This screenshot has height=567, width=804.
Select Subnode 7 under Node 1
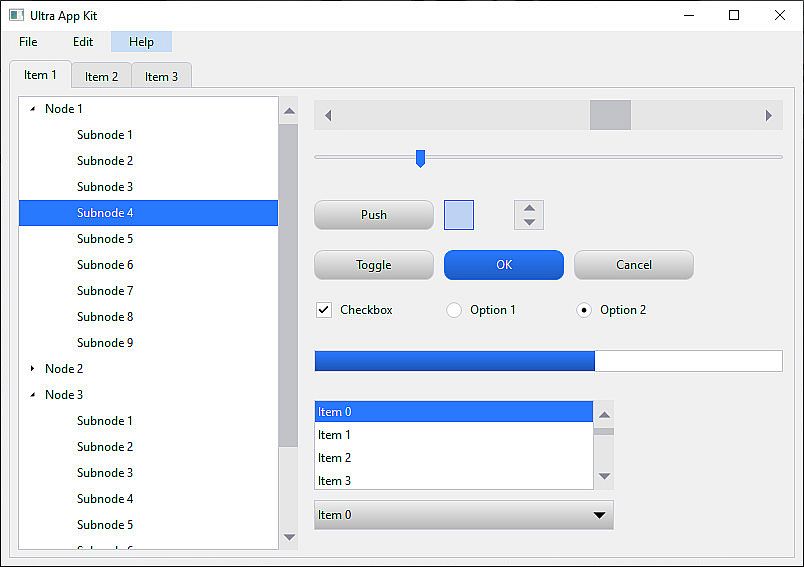(105, 291)
